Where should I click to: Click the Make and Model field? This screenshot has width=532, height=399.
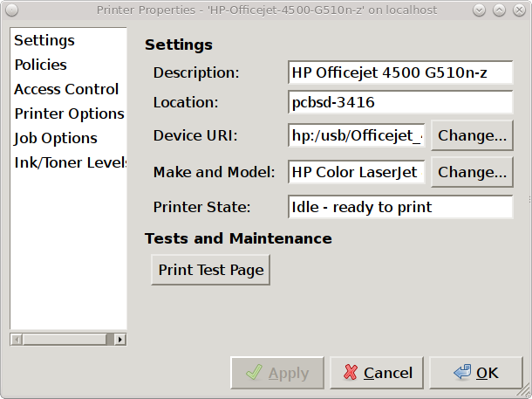tap(356, 172)
